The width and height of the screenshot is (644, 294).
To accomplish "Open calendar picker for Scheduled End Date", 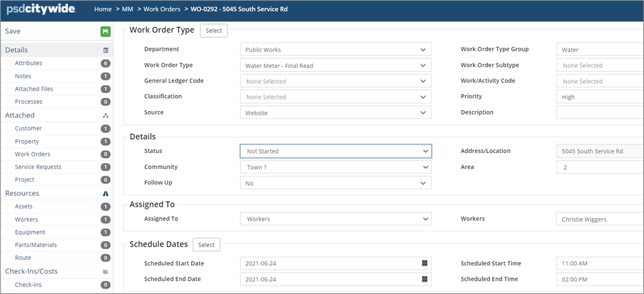I will coord(424,279).
